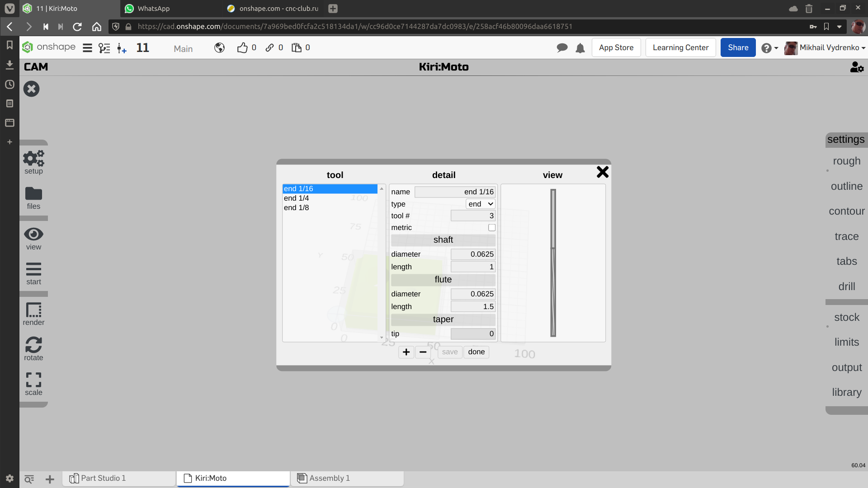Open the Onshape notifications bell

tap(580, 48)
